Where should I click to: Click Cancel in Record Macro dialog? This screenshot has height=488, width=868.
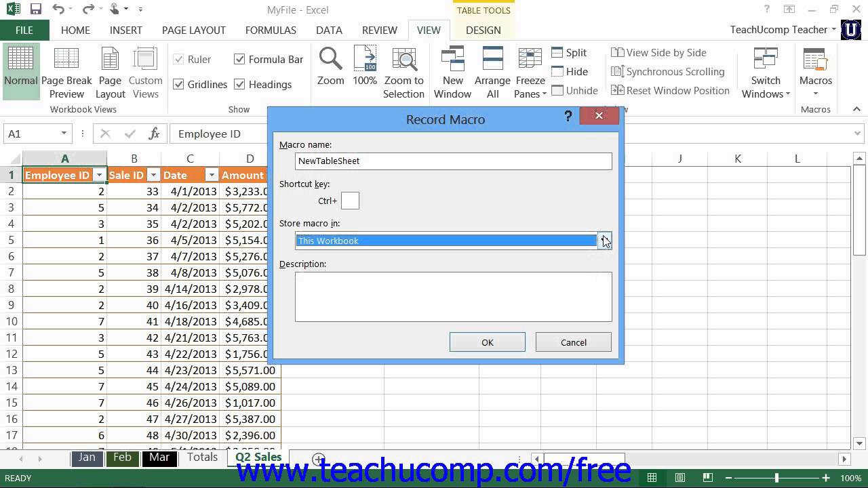[x=574, y=342]
